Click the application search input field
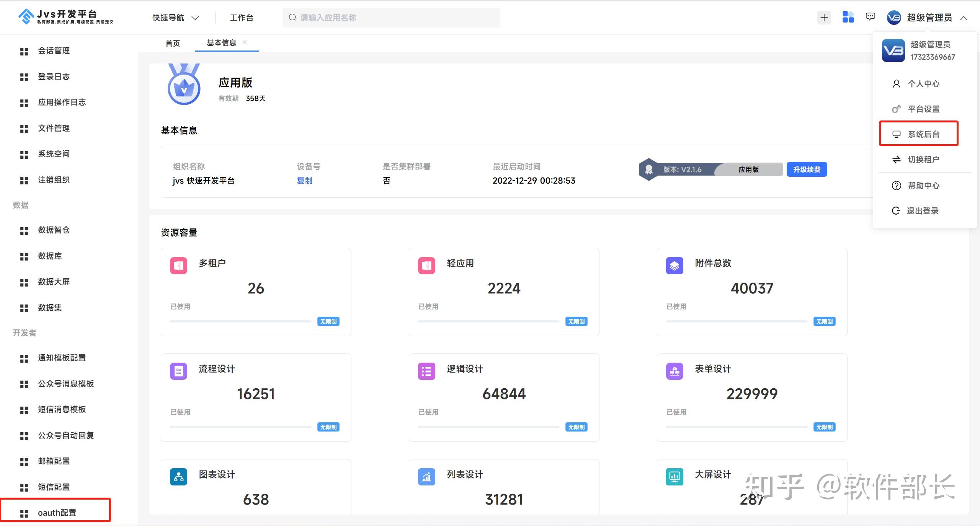The width and height of the screenshot is (980, 526). point(390,17)
